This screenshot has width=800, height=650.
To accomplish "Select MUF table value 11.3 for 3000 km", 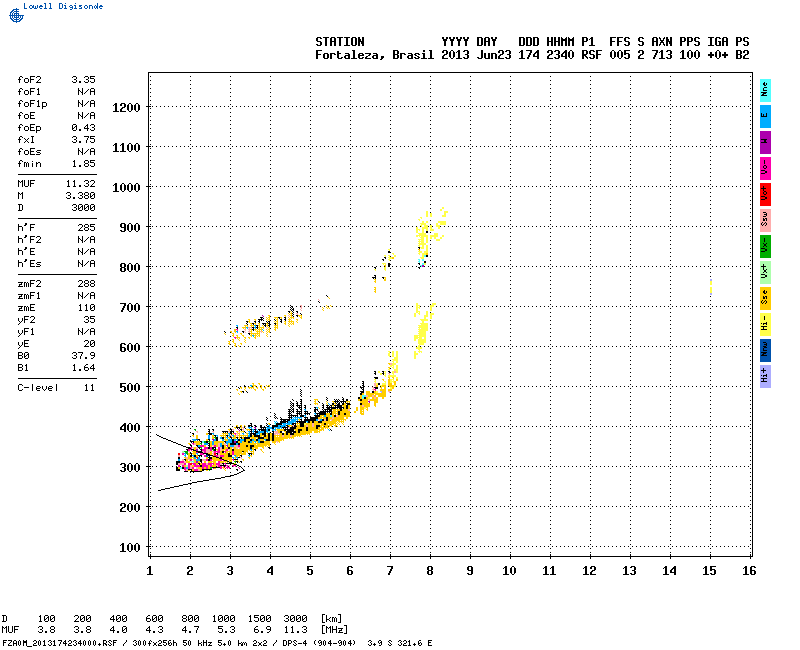I will pyautogui.click(x=295, y=630).
